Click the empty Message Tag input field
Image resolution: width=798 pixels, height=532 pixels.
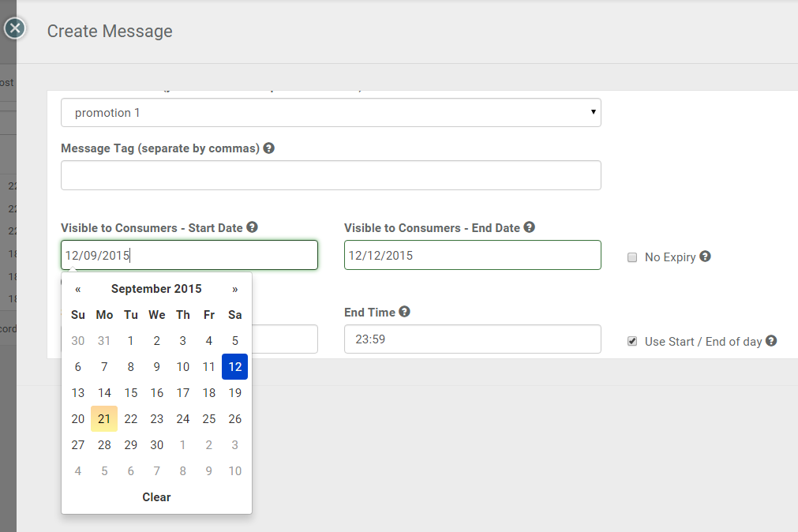pos(331,174)
